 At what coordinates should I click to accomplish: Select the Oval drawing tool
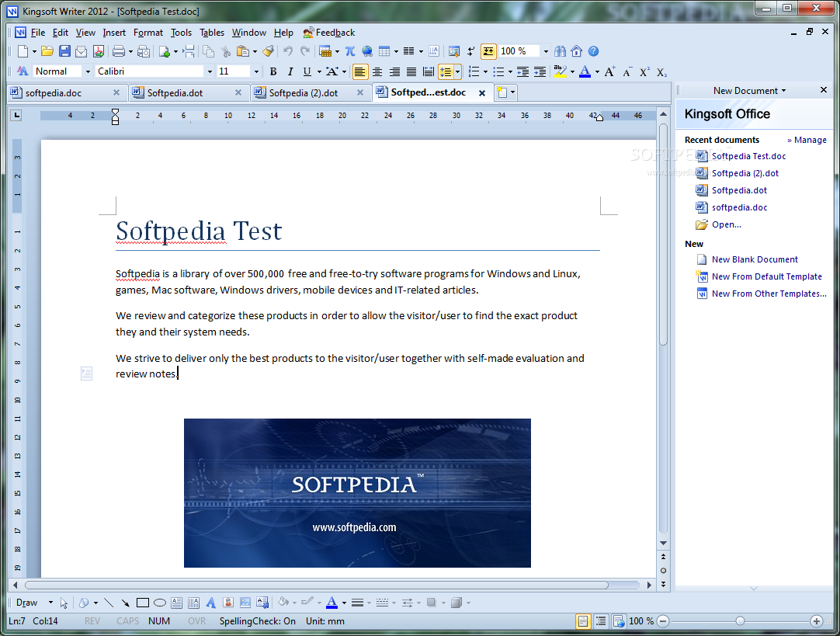pyautogui.click(x=160, y=603)
